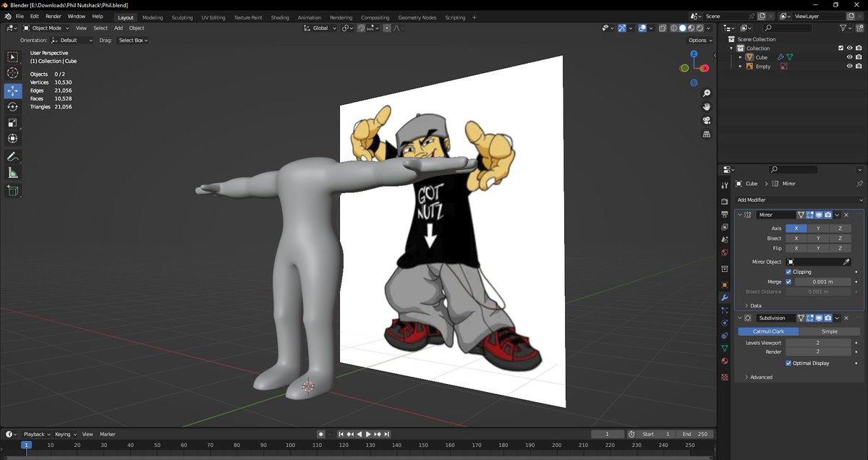Click the properties editor search field
Screen dimensions: 868x460
tap(792, 169)
